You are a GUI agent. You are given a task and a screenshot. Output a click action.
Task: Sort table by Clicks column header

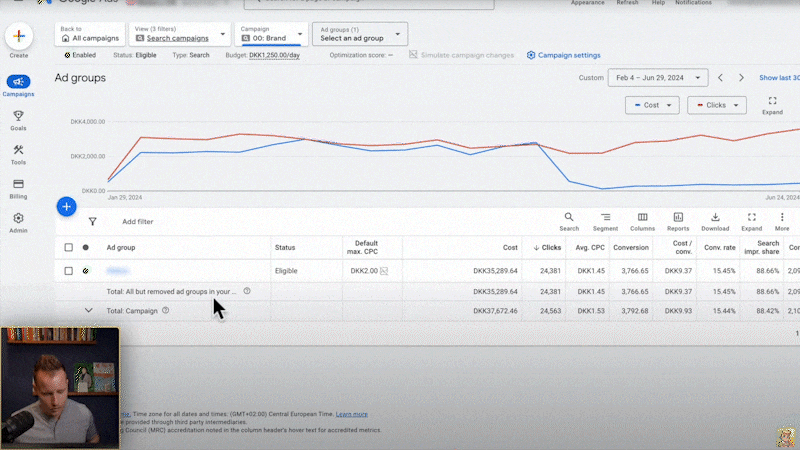(547, 247)
